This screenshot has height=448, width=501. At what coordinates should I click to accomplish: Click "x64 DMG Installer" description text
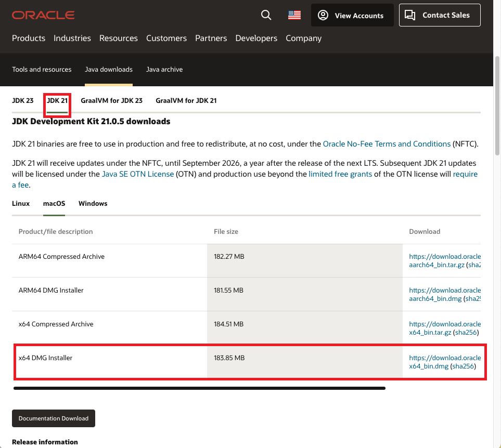[45, 358]
